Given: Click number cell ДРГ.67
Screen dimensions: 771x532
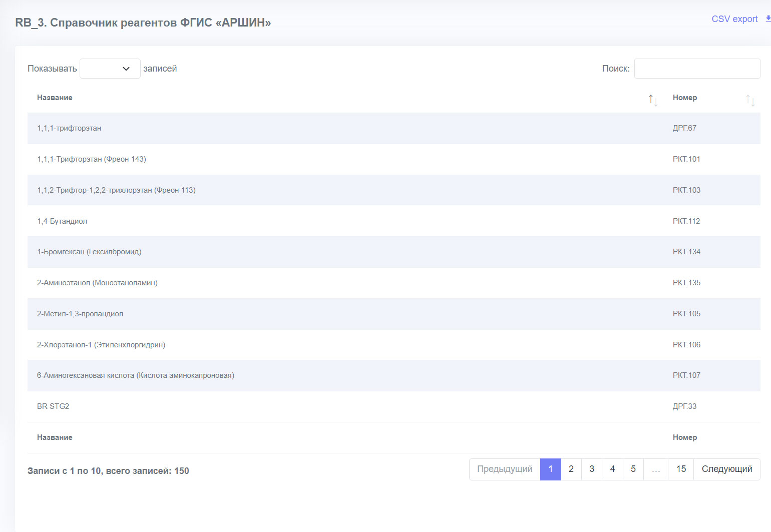Looking at the screenshot, I should [684, 128].
